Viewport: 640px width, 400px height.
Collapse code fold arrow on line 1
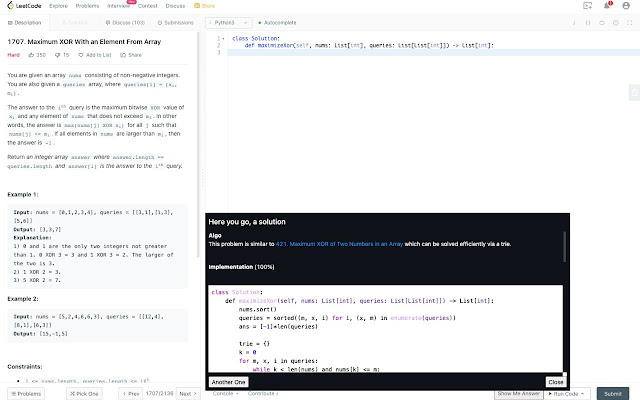pos(223,38)
